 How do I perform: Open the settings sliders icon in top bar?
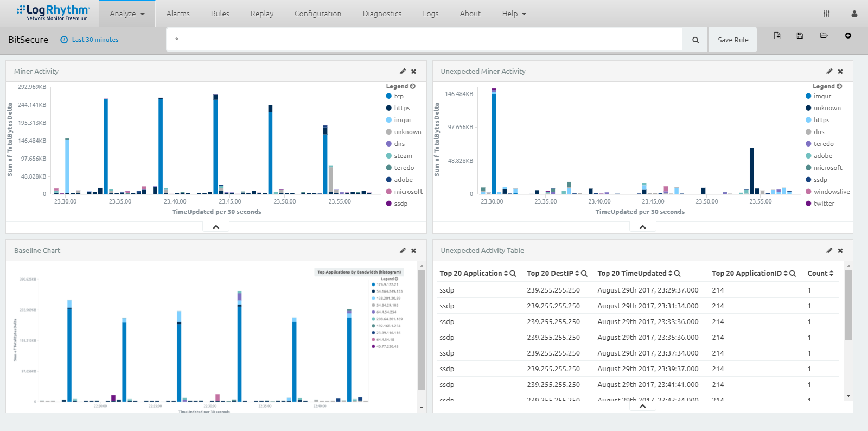[826, 14]
